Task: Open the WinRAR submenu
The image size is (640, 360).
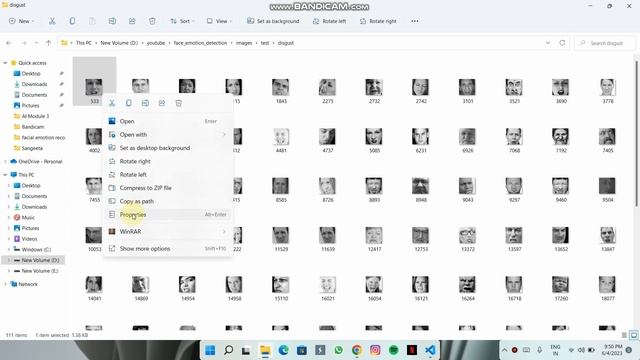Action: click(167, 231)
